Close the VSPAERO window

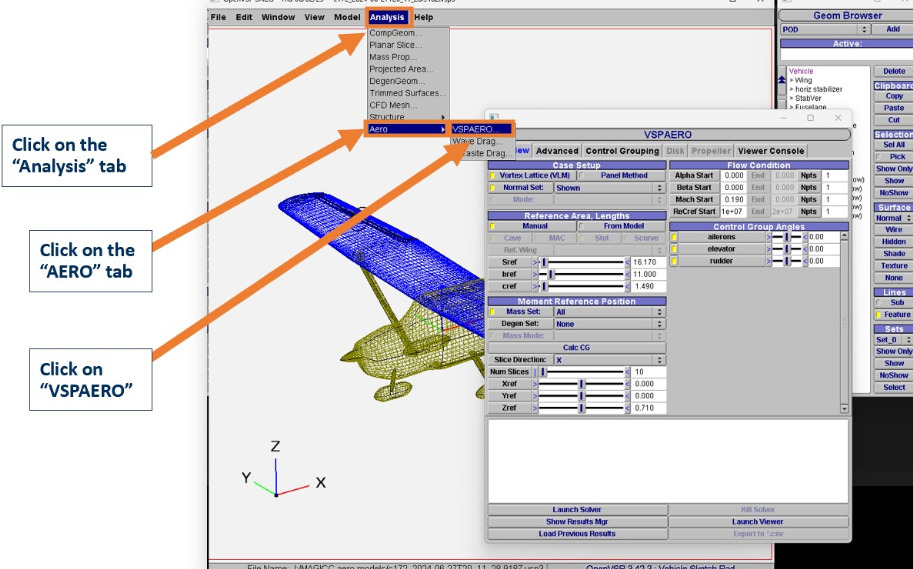click(839, 118)
